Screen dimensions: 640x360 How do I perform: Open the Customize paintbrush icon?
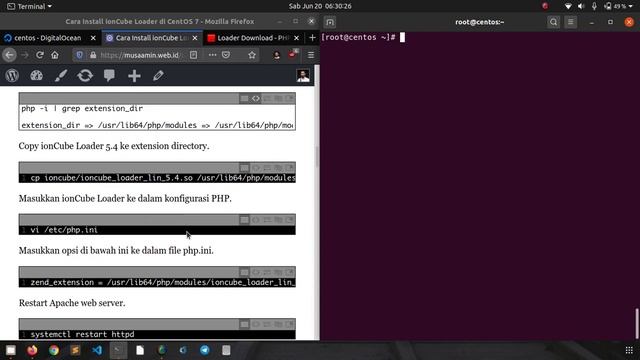click(x=61, y=76)
